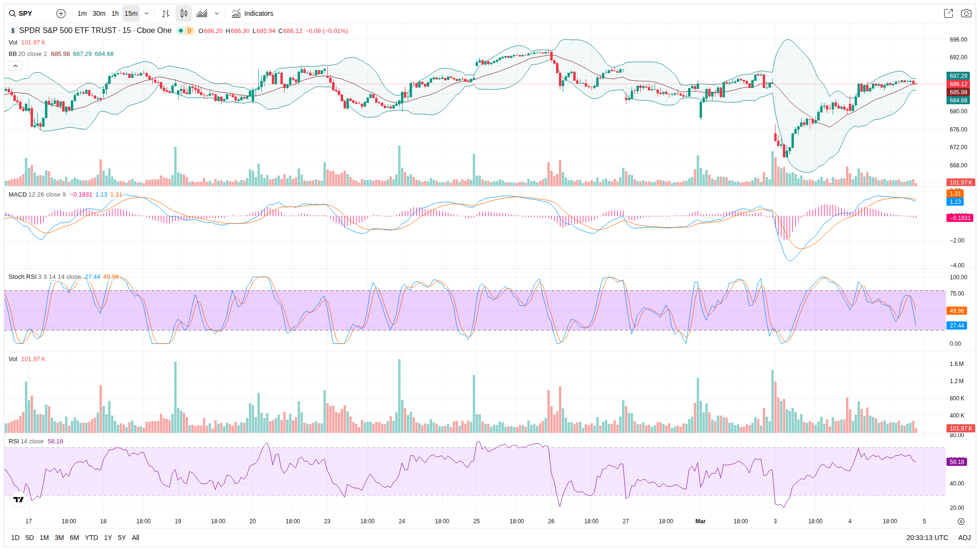Select the Bars chart style icon
Screen dimensions: 980x551
[166, 13]
